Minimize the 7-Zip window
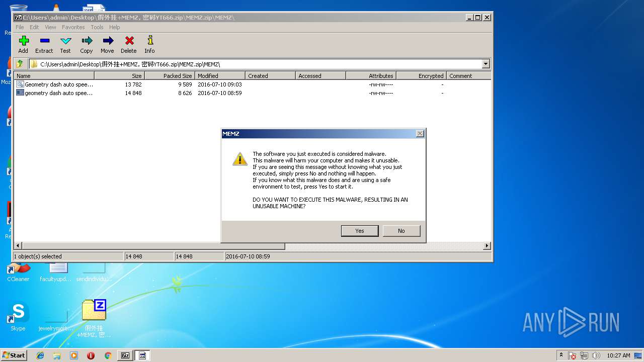Screen dimensions: 644x362 [x=469, y=17]
